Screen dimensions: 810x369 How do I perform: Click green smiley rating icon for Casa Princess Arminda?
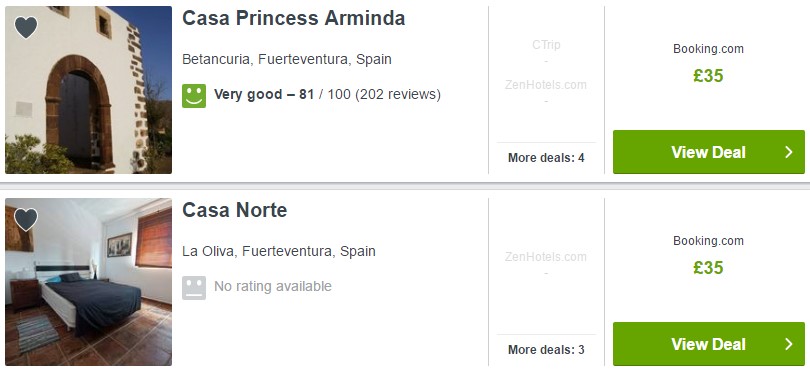(194, 96)
